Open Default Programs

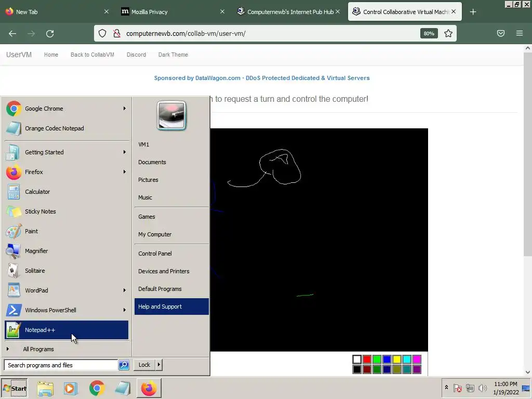click(x=171, y=289)
